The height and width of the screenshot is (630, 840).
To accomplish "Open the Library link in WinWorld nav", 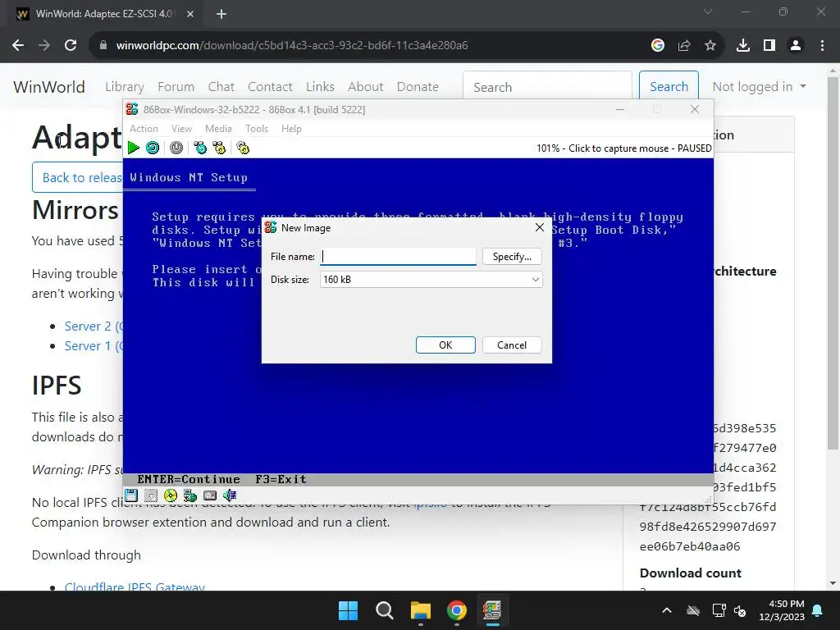I will click(x=125, y=87).
